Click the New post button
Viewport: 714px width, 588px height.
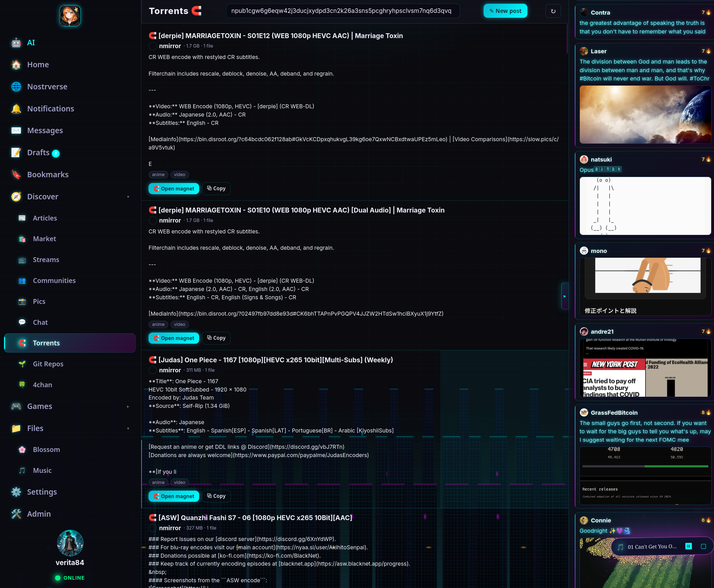tap(505, 11)
